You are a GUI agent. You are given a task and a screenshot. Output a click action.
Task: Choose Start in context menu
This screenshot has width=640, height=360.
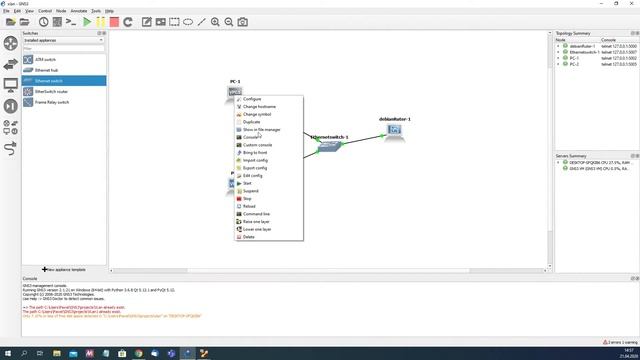[269, 183]
